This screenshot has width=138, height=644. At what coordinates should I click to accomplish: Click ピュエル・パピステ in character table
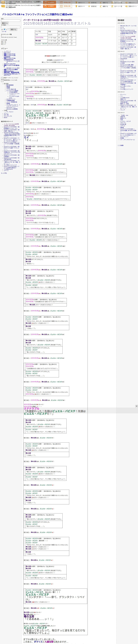pyautogui.click(x=41, y=44)
